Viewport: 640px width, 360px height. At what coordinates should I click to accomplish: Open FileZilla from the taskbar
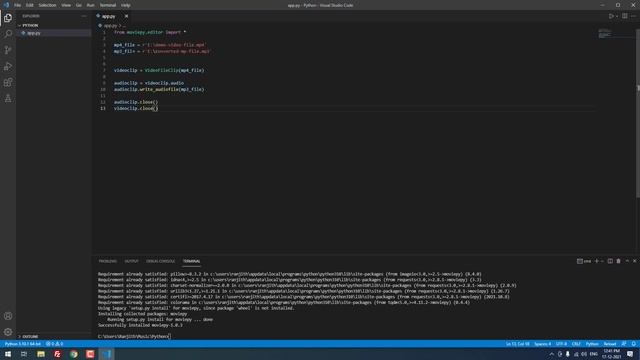[x=57, y=354]
